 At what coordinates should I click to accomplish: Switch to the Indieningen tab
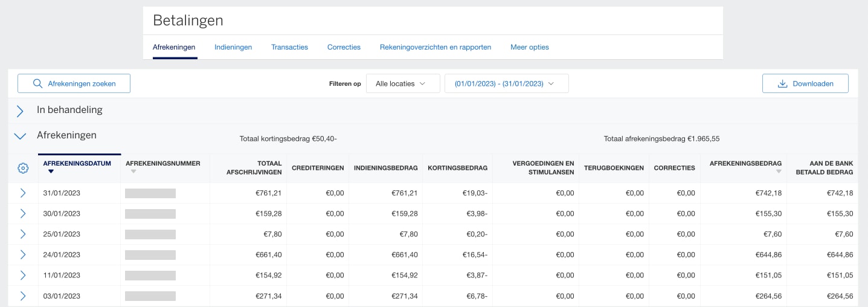click(233, 47)
